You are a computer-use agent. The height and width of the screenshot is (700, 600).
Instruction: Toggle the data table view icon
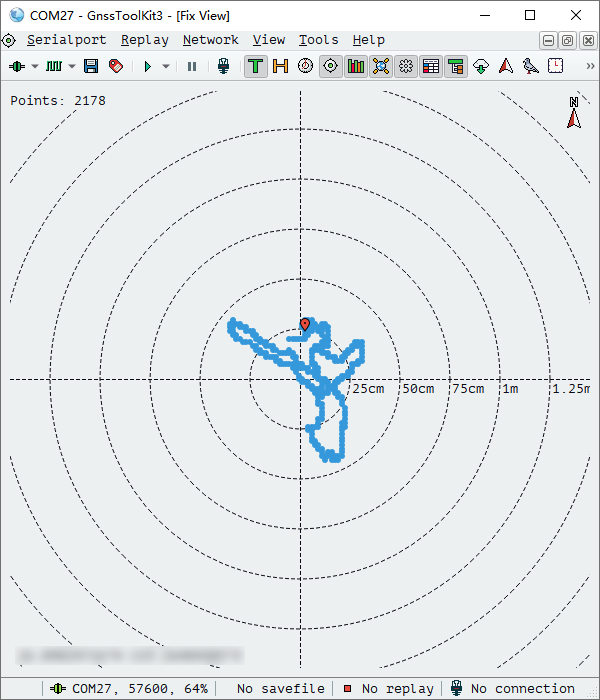(431, 67)
